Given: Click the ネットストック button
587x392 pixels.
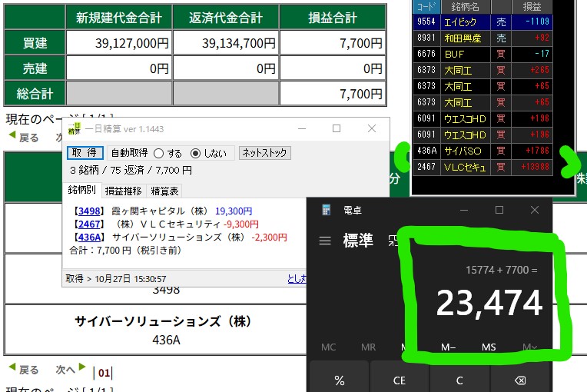Looking at the screenshot, I should coord(265,153).
